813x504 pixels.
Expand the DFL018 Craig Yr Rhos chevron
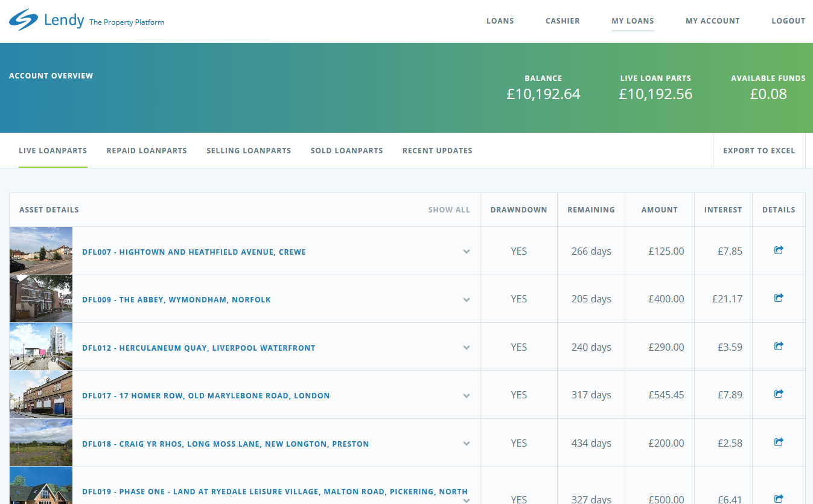point(467,444)
